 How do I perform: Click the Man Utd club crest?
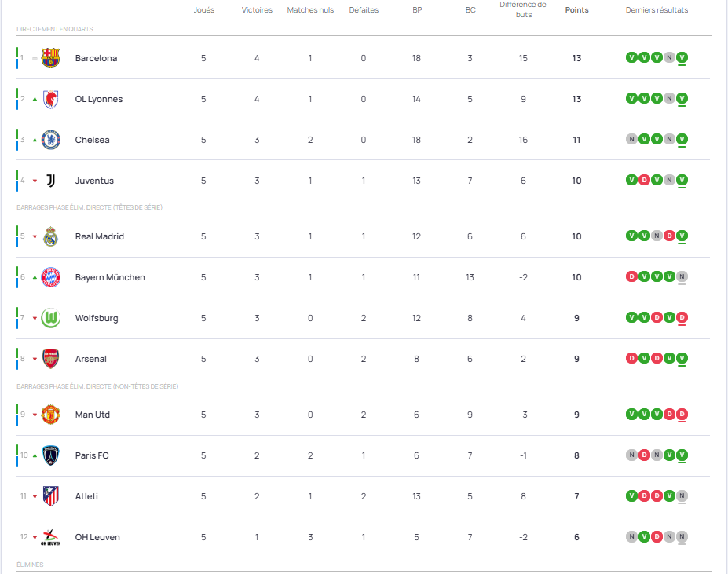pyautogui.click(x=50, y=415)
